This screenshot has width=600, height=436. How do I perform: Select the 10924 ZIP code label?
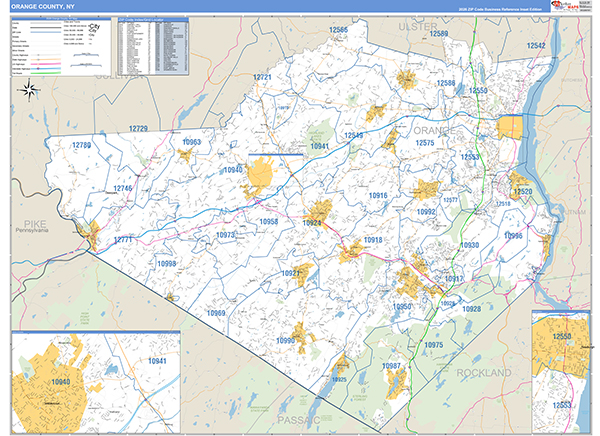tap(314, 223)
